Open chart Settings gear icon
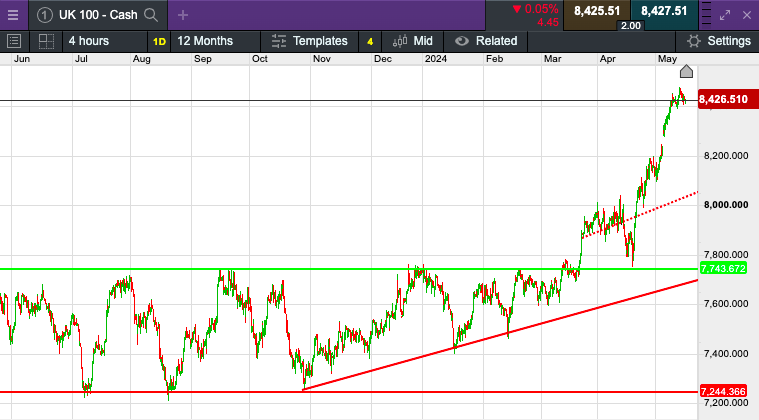Image resolution: width=759 pixels, height=420 pixels. 694,41
